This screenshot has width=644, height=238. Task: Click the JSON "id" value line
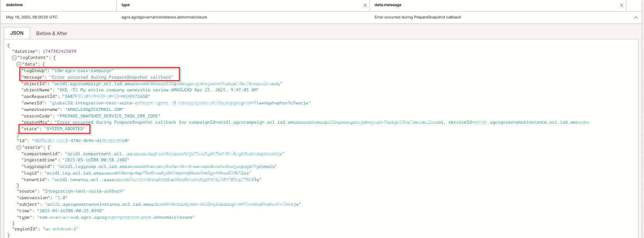point(81,141)
